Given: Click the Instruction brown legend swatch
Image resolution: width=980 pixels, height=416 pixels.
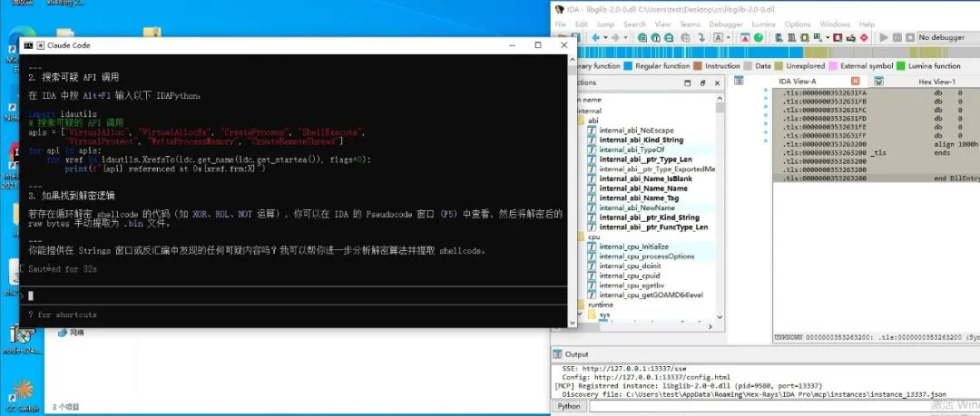Looking at the screenshot, I should tap(698, 65).
